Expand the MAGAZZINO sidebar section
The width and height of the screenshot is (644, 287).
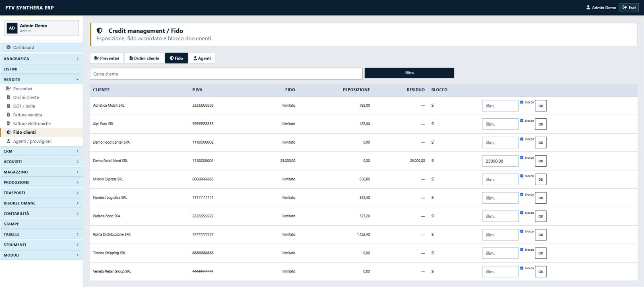click(41, 172)
